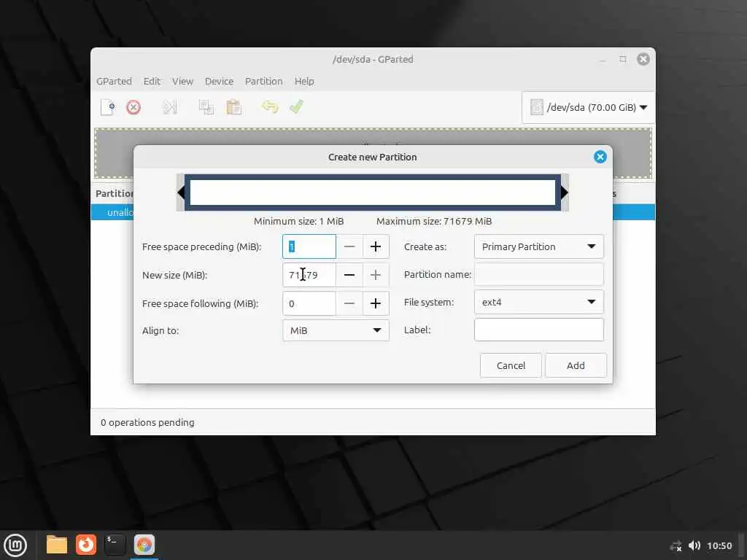This screenshot has width=747, height=560.
Task: Click the network tray icon
Action: pos(676,545)
